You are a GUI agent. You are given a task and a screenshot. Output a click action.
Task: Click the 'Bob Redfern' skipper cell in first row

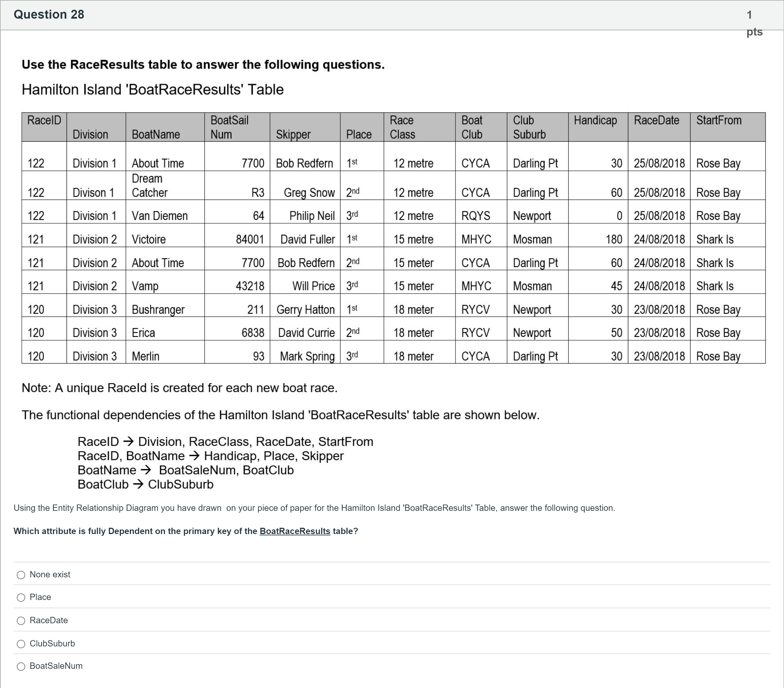click(x=304, y=163)
